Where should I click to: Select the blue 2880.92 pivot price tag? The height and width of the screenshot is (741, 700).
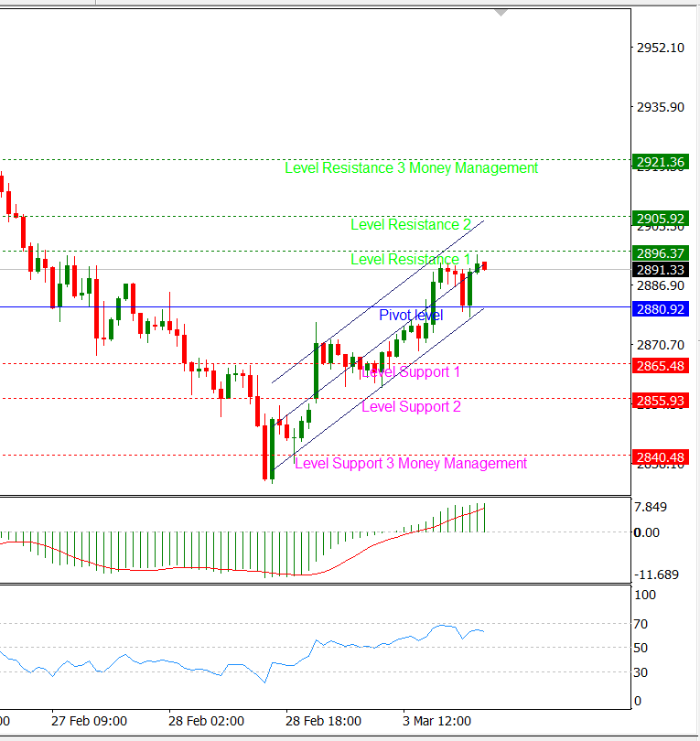click(x=659, y=309)
